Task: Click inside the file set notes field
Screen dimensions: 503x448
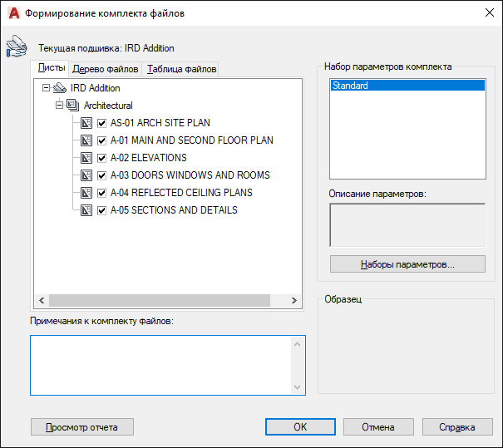Action: coord(161,365)
